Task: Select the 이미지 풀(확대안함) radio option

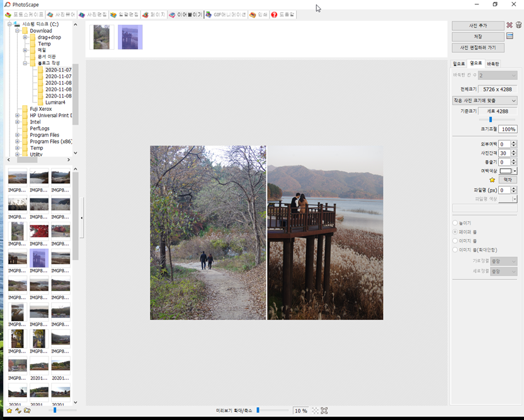Action: [455, 250]
